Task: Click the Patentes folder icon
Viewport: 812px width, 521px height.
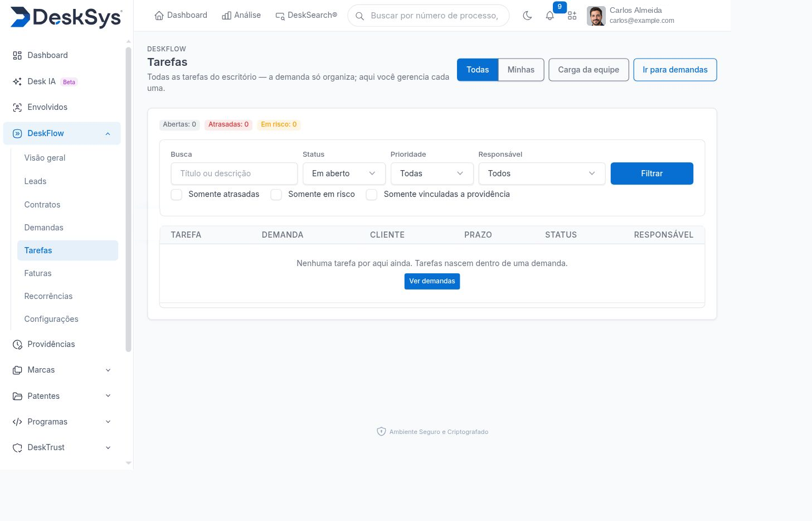Action: tap(17, 396)
